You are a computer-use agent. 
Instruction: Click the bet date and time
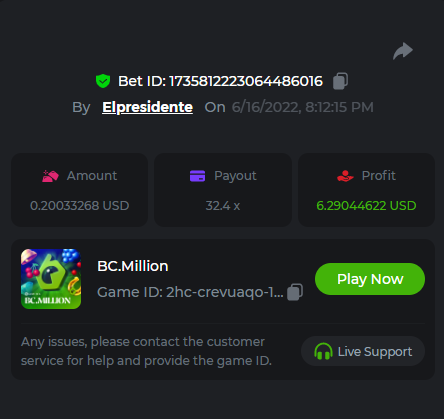pyautogui.click(x=302, y=107)
